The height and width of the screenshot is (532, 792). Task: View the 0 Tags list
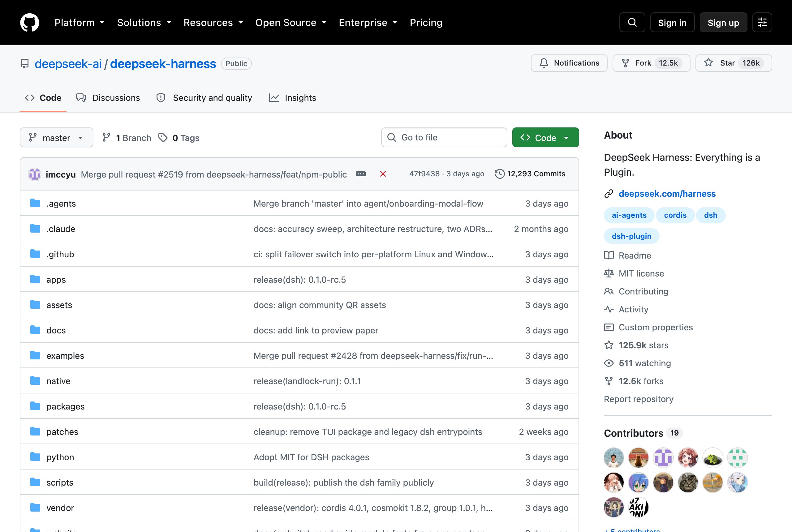(x=179, y=137)
